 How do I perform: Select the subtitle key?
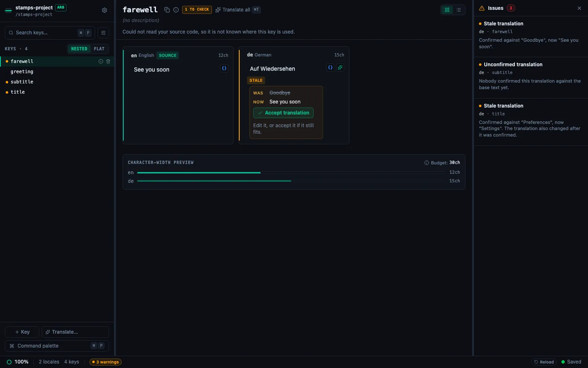coord(57,82)
